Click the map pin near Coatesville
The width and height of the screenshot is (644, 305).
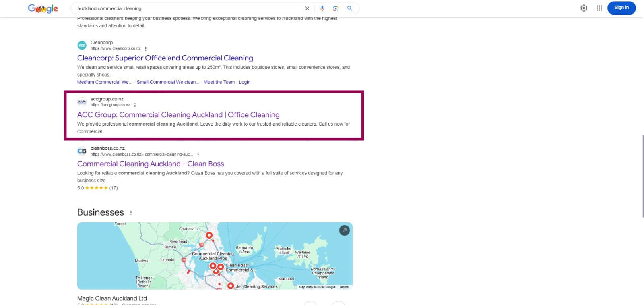(209, 235)
